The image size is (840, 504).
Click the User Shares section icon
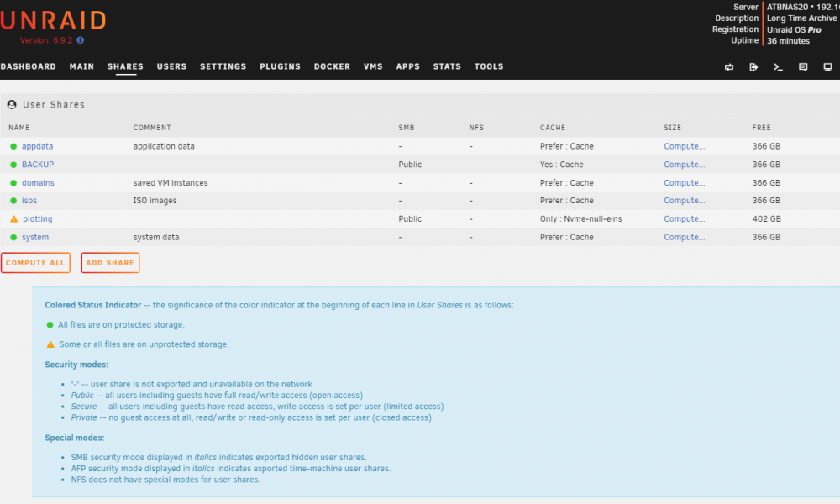12,104
